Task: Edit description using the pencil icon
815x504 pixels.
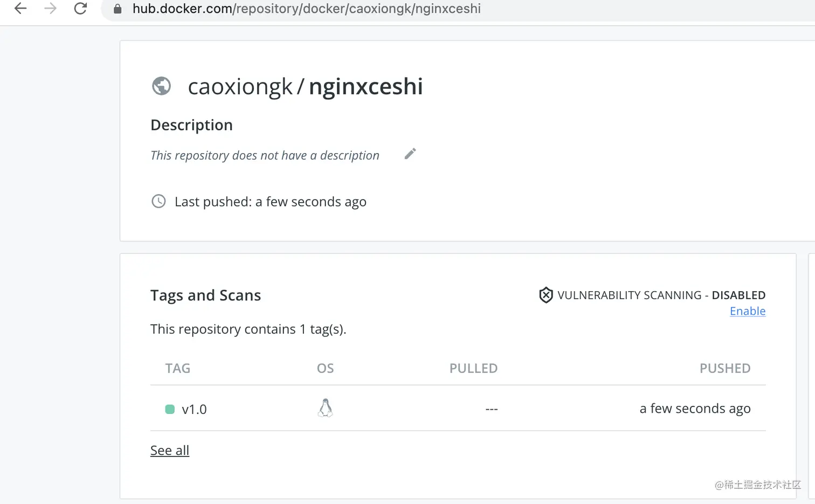Action: [x=410, y=154]
